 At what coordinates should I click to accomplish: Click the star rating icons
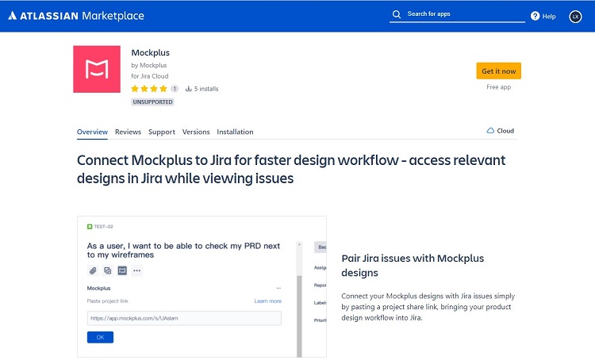149,89
